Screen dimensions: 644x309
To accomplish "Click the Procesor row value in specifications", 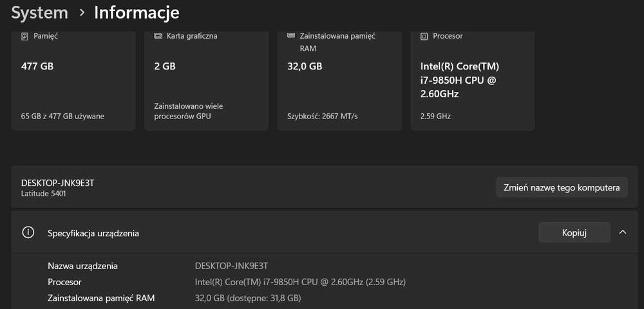I will point(300,282).
